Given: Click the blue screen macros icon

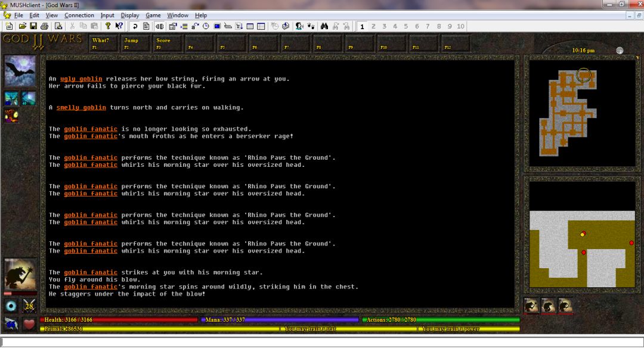Looking at the screenshot, I should 217,26.
